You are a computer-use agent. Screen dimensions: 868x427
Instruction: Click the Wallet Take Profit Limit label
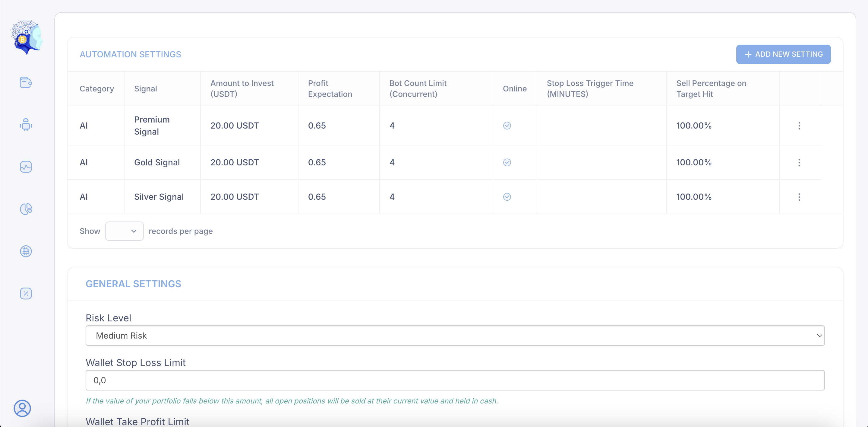pos(137,422)
